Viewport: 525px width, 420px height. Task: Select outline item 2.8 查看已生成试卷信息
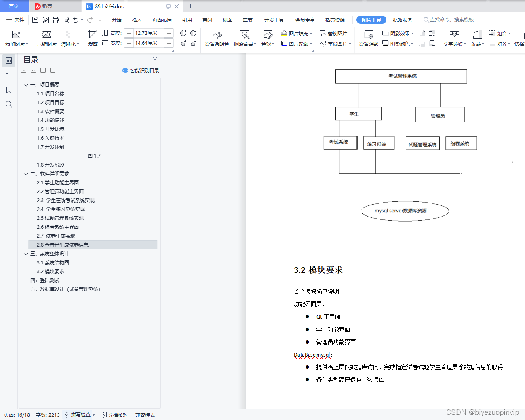93,245
